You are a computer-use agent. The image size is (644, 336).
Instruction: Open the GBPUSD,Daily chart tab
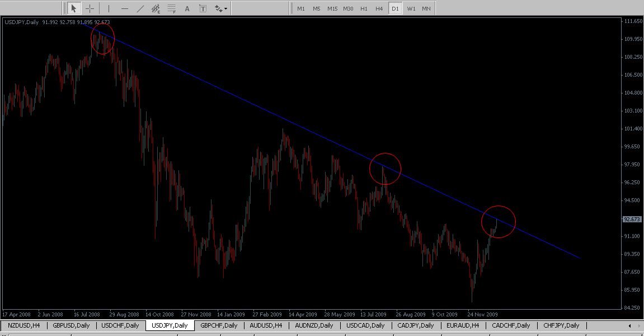(71, 325)
